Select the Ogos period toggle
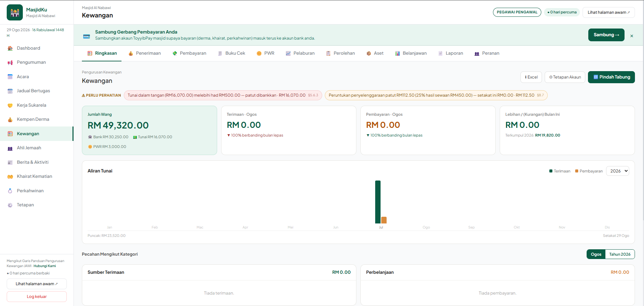Screen dimensions: 644x306 (x=596, y=254)
